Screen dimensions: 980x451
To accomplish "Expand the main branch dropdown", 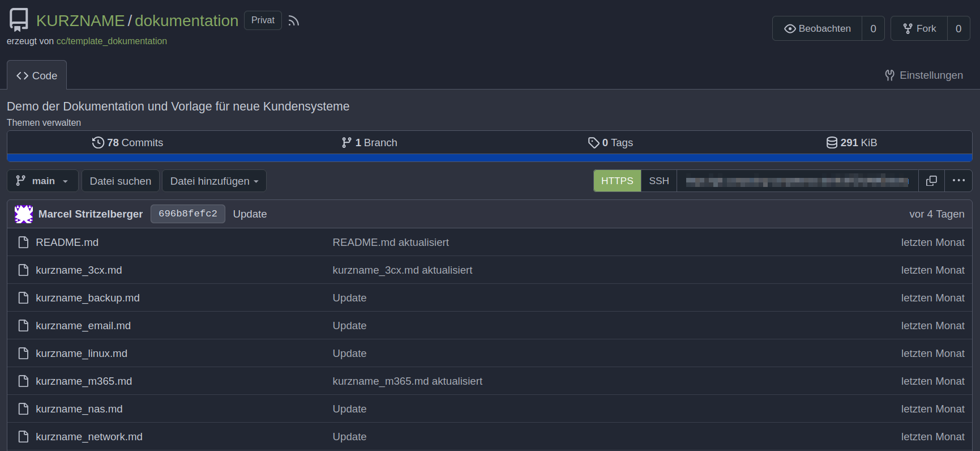I will (x=42, y=181).
